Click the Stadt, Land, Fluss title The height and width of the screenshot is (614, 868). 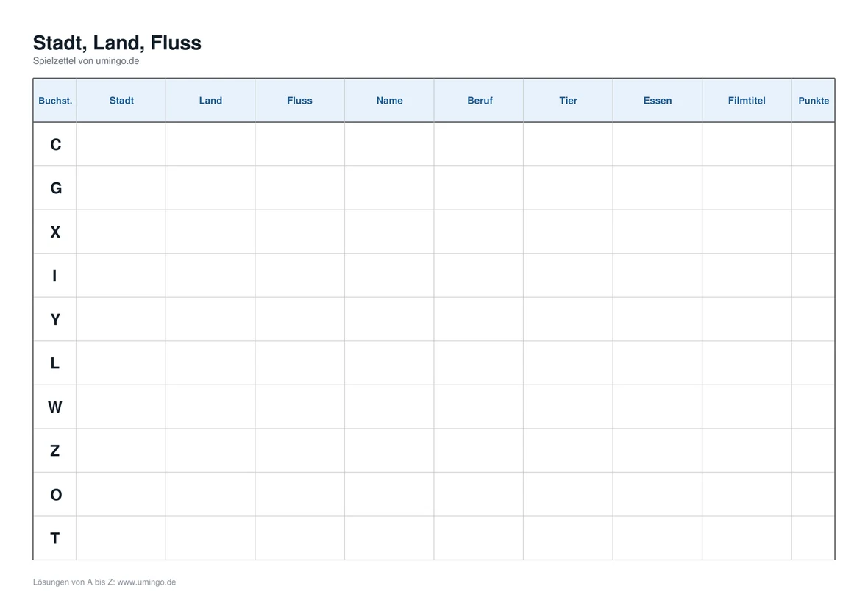coord(118,43)
